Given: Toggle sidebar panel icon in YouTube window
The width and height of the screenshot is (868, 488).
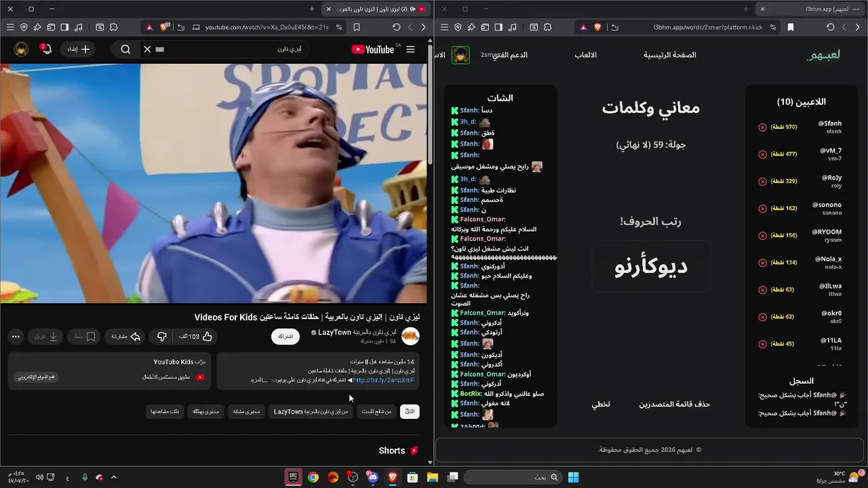Looking at the screenshot, I should coord(64,27).
